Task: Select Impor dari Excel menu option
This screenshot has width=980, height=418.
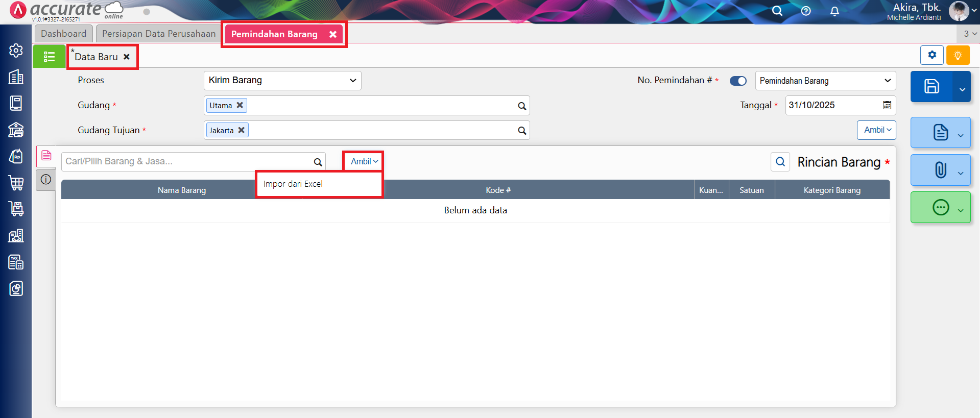Action: [293, 184]
